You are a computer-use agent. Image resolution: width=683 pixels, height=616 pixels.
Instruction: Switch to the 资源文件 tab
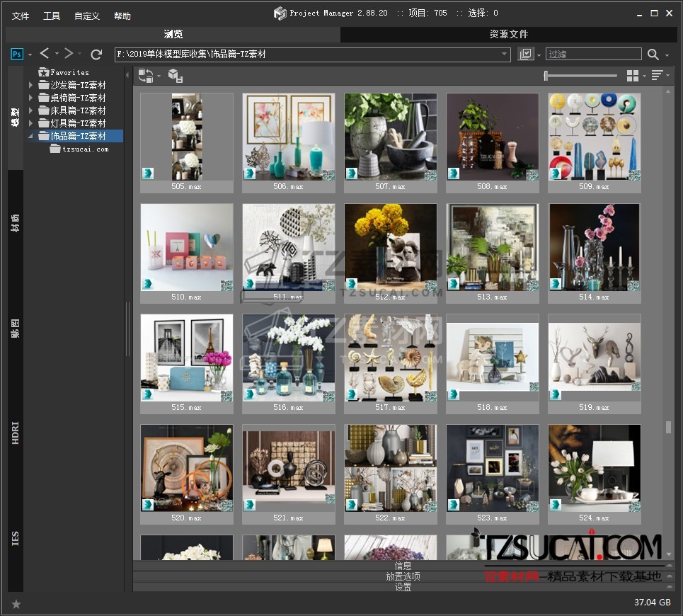pos(508,34)
